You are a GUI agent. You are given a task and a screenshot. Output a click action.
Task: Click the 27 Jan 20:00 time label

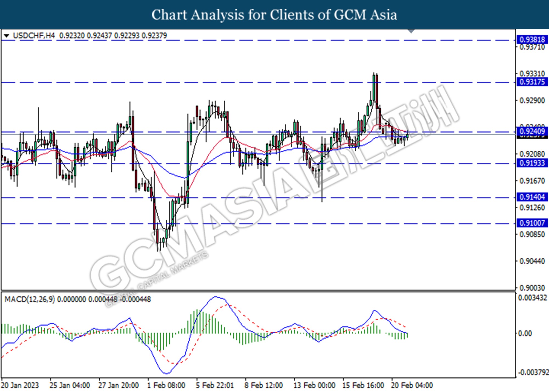click(x=118, y=385)
